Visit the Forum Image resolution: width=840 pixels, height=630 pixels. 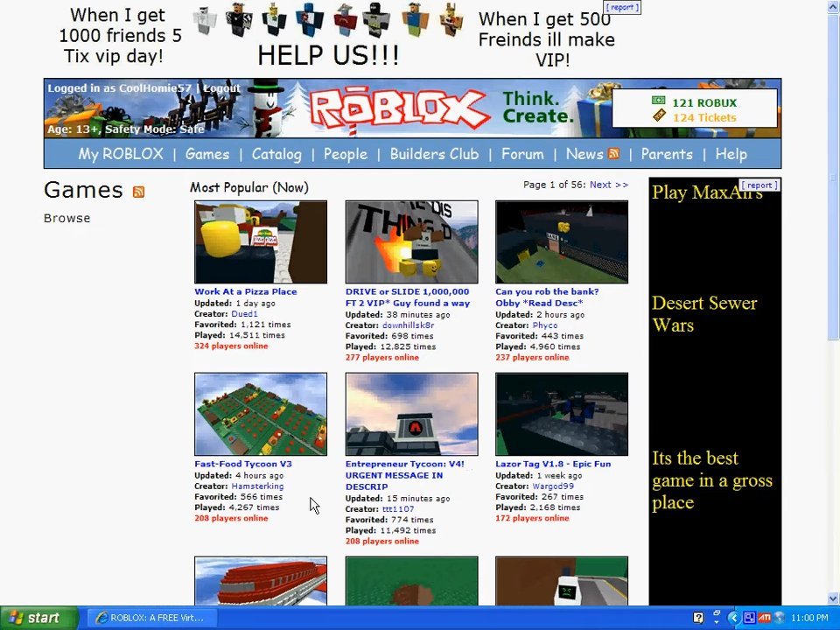(522, 154)
